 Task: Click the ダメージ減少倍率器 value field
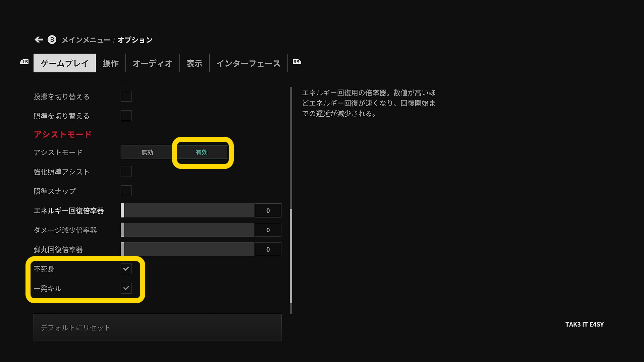coord(268,230)
